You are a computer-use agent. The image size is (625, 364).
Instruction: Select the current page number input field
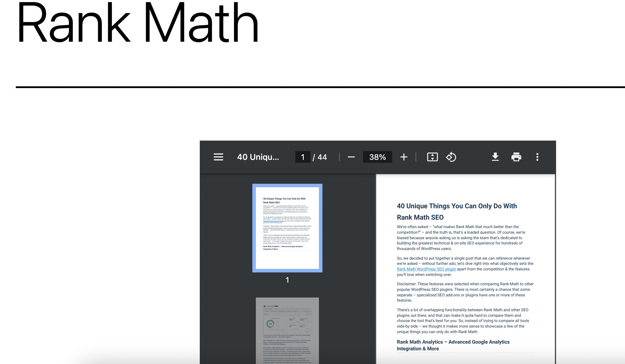click(x=302, y=157)
